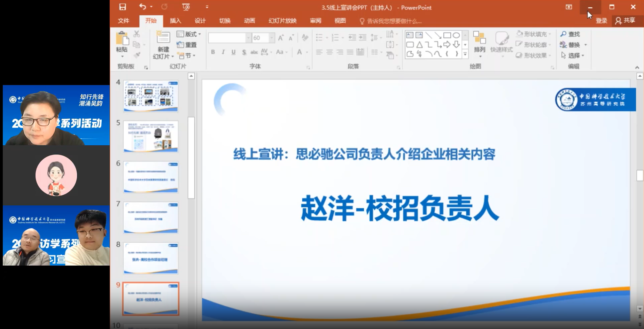The width and height of the screenshot is (644, 329).
Task: Click the format painter brush icon
Action: click(x=137, y=55)
